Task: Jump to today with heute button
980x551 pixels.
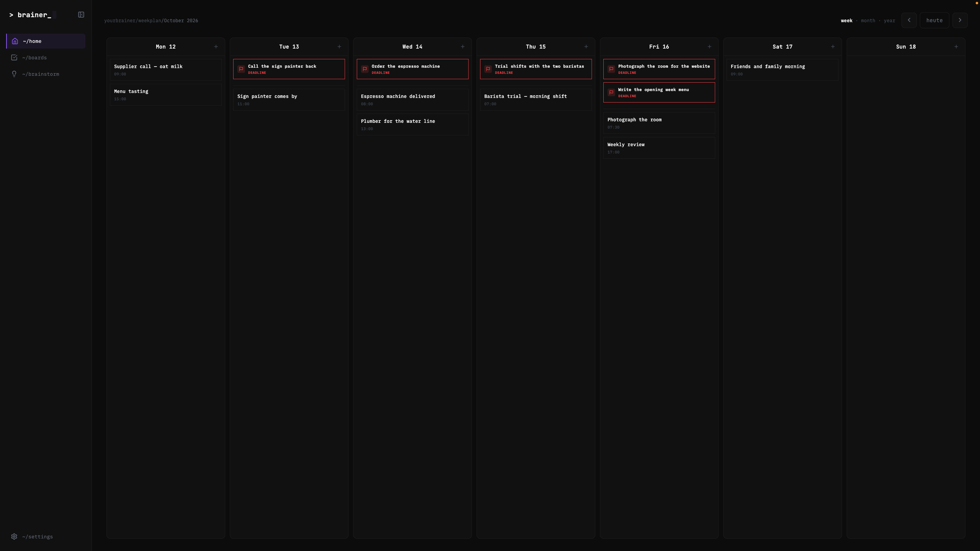Action: pos(934,20)
